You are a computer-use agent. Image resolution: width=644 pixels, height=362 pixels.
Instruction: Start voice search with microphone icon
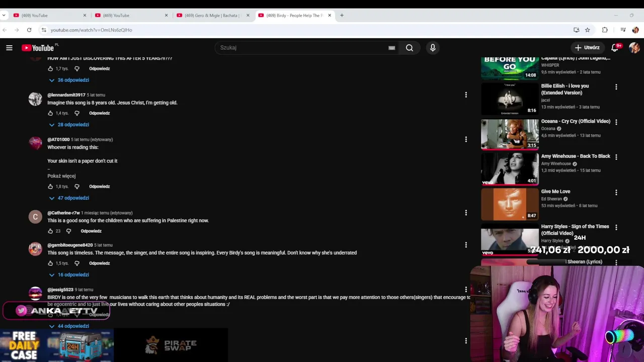(x=433, y=48)
